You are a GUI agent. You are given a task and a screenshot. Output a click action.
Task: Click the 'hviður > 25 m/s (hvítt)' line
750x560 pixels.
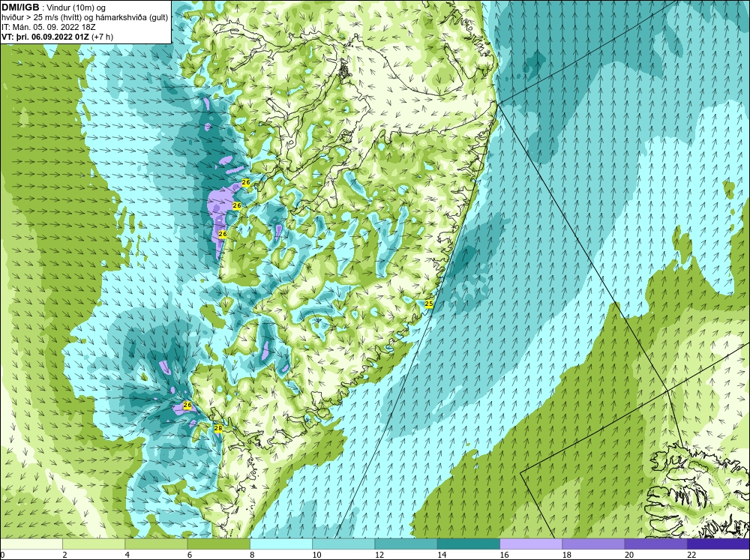tap(41, 18)
